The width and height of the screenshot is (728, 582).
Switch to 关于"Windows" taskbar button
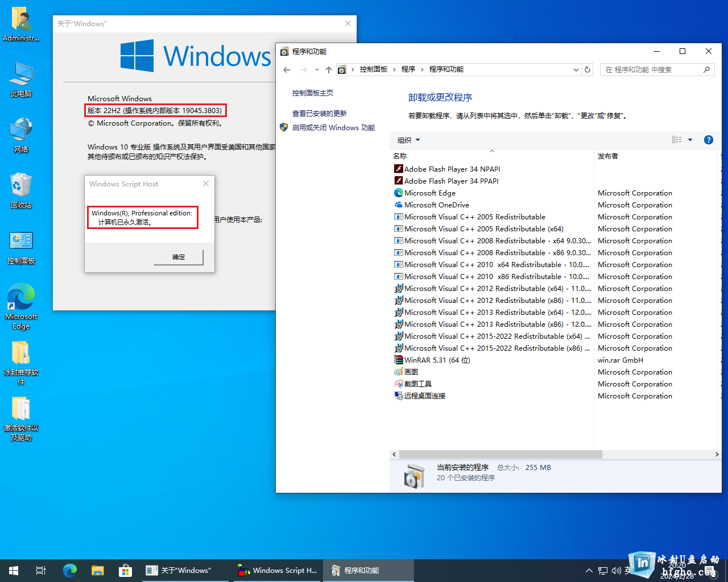point(184,570)
